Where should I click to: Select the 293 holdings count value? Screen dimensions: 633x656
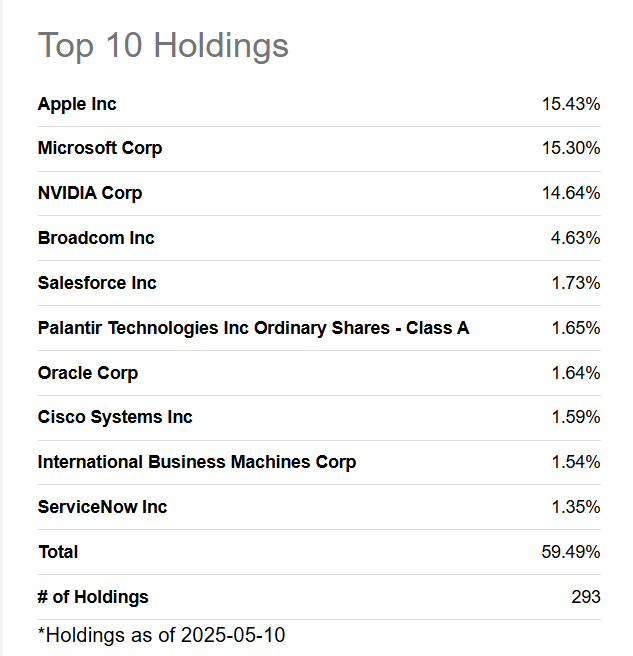tap(586, 597)
